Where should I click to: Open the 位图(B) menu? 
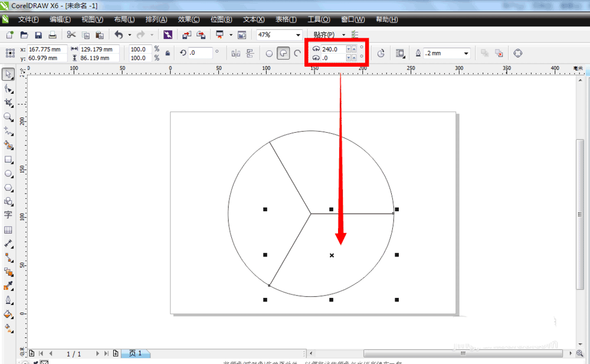pos(221,19)
